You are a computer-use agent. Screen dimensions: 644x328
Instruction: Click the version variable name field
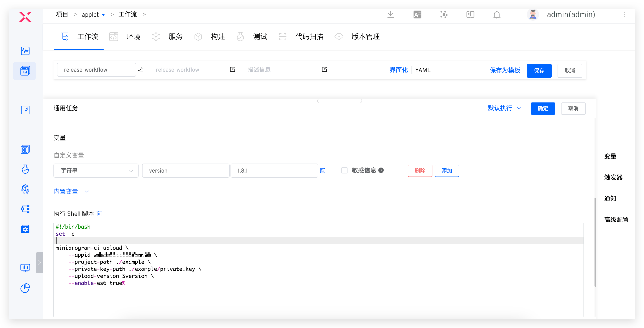coord(185,171)
